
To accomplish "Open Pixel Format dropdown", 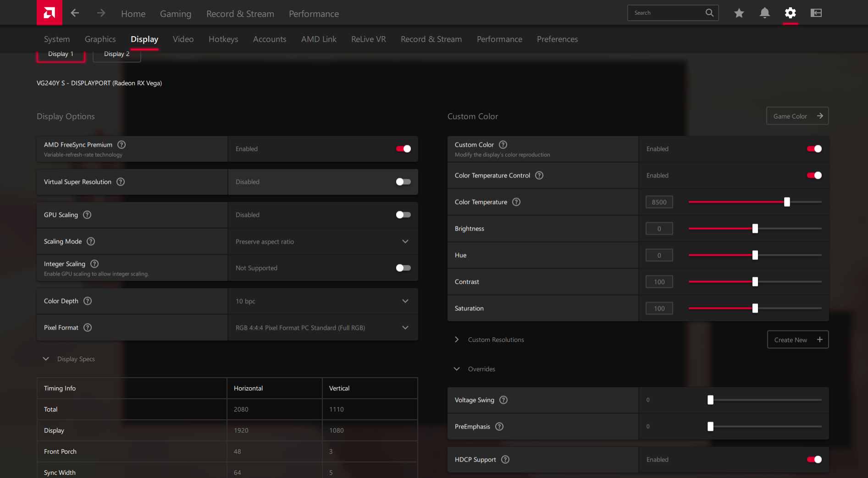I will [323, 328].
